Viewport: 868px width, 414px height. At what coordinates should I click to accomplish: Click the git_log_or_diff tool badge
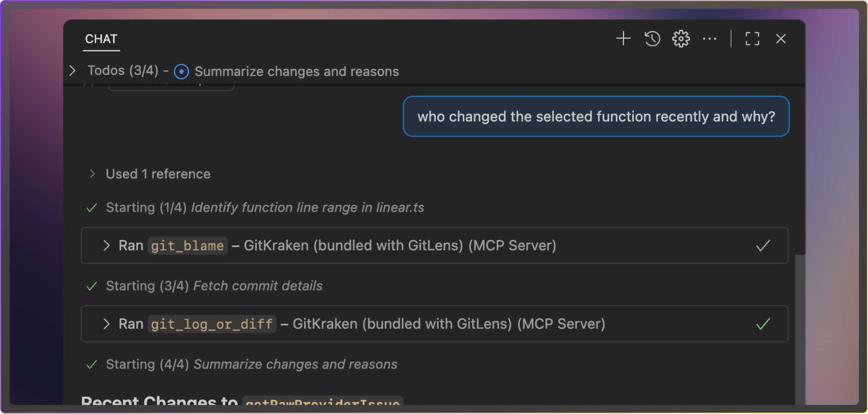212,324
